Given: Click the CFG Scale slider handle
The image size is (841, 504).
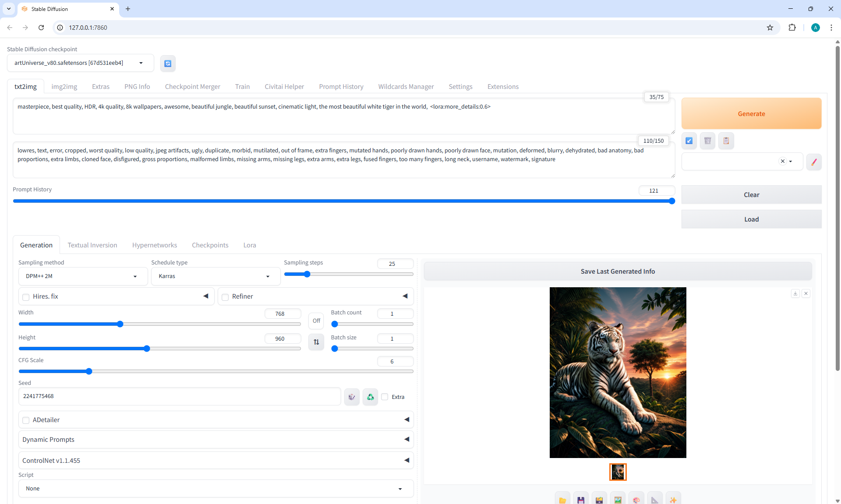Looking at the screenshot, I should click(89, 371).
